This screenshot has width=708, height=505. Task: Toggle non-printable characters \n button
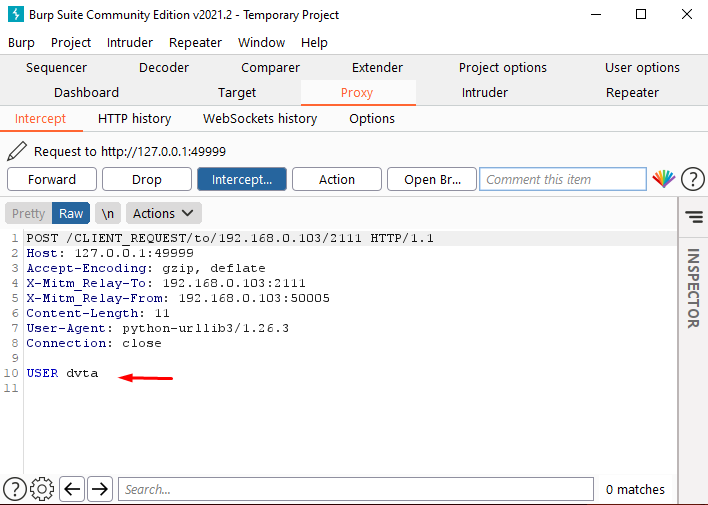107,213
